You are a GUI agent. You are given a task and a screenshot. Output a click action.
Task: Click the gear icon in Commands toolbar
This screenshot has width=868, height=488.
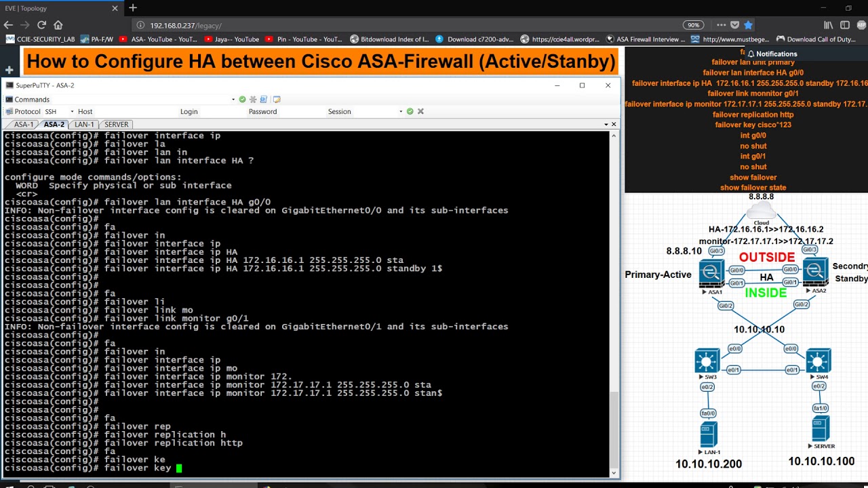253,100
